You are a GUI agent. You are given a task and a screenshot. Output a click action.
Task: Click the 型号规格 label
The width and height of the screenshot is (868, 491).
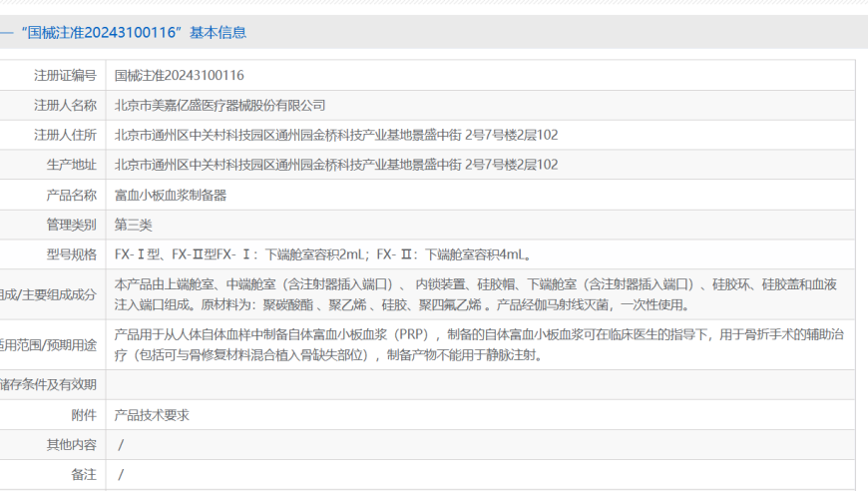coord(72,254)
